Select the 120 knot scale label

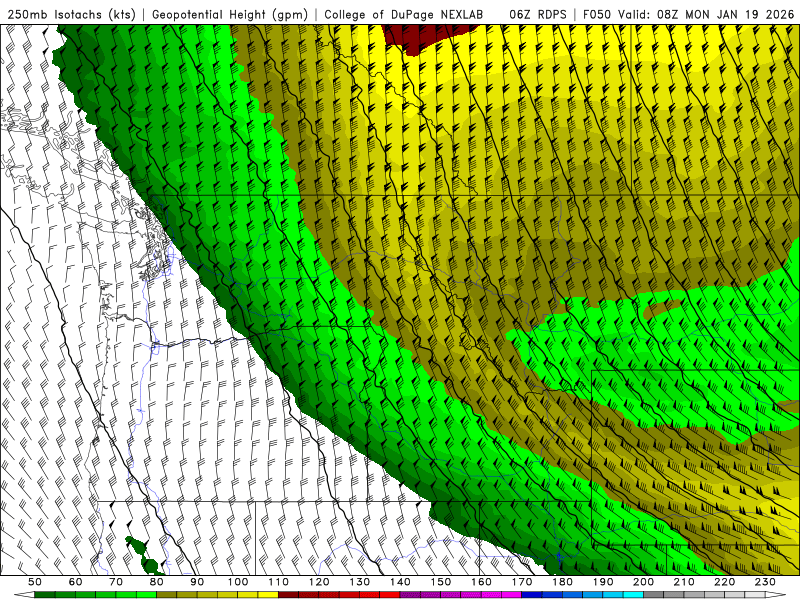pos(319,582)
